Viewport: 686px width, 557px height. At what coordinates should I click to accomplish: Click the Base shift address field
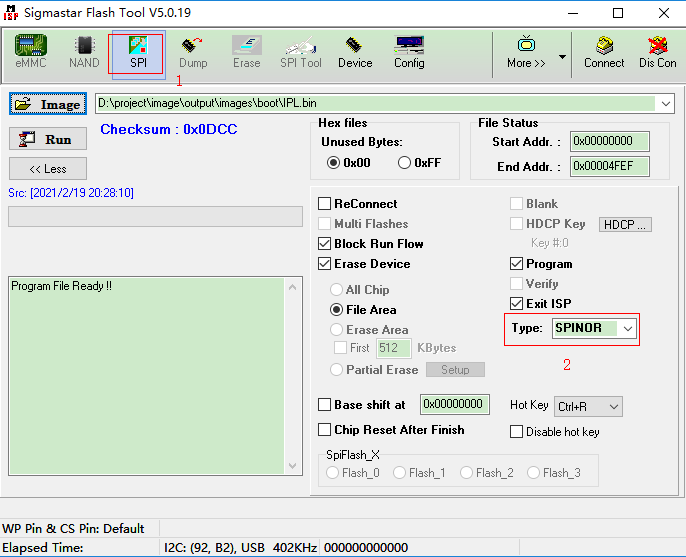453,404
